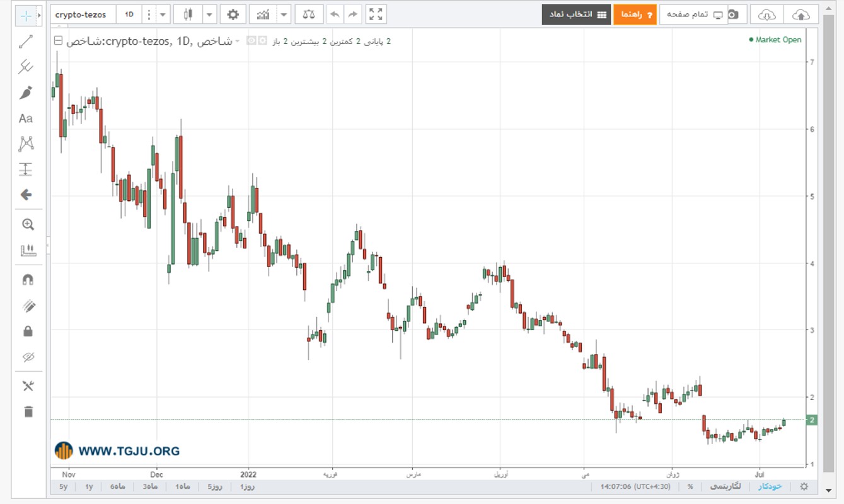Open the show objects tree tool

pos(28,386)
